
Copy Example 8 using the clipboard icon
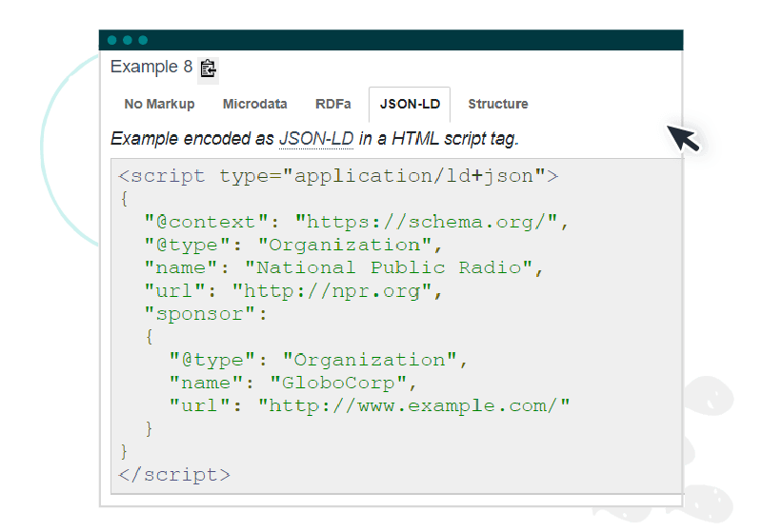208,69
